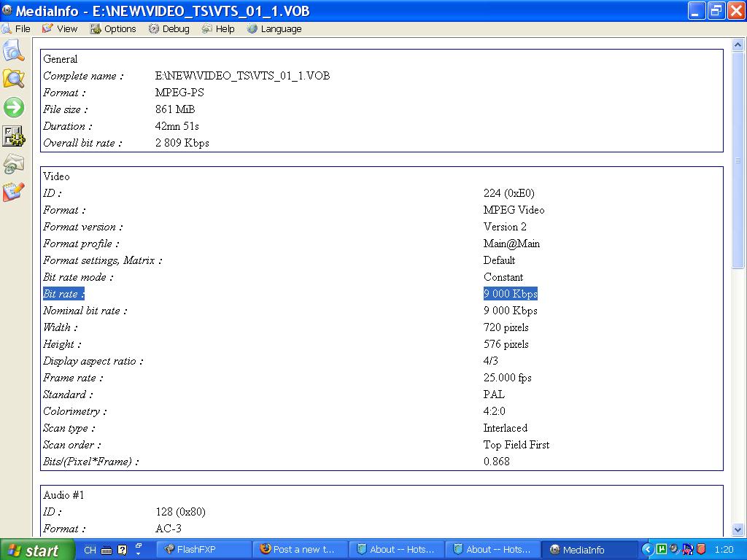Viewport: 747px width, 560px height.
Task: Click the 'Display aspect ratio :' label
Action: [x=93, y=361]
